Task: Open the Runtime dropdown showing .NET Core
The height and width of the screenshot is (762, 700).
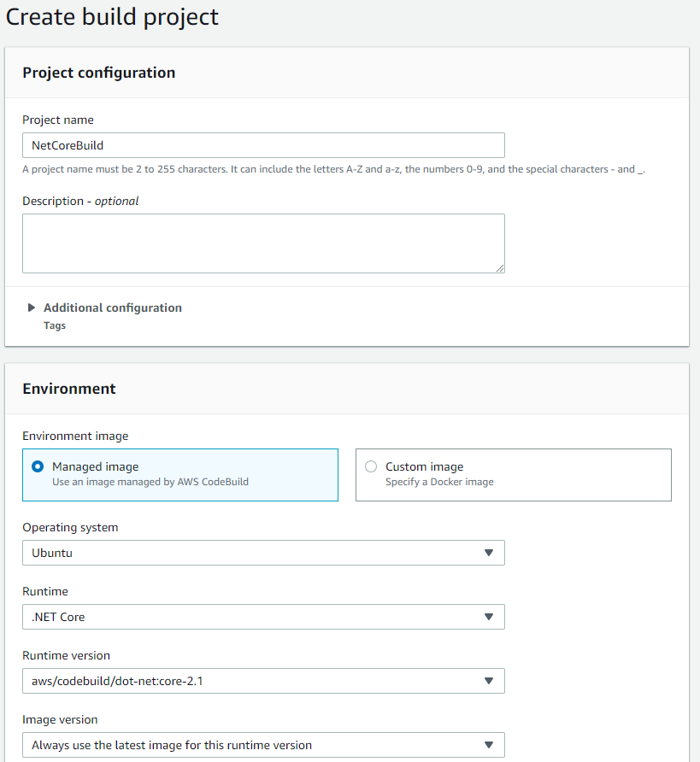Action: tap(262, 617)
